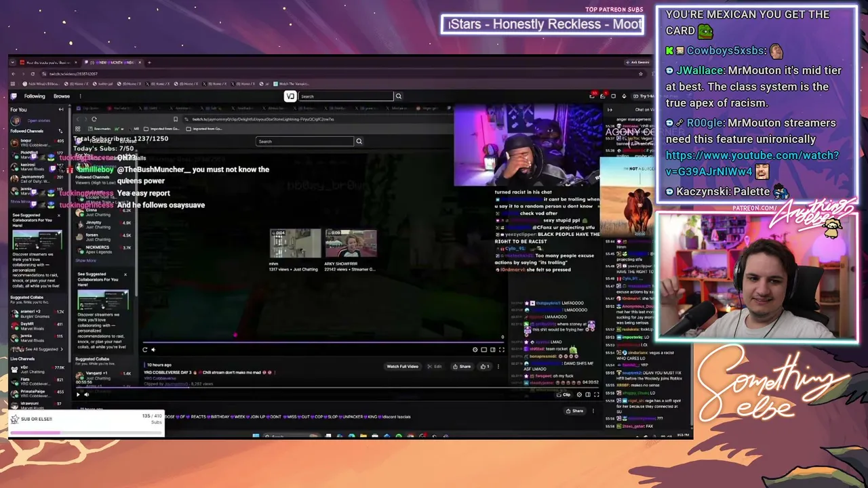Open clip player settings gear
Screen dimensions: 868x488
tap(475, 350)
